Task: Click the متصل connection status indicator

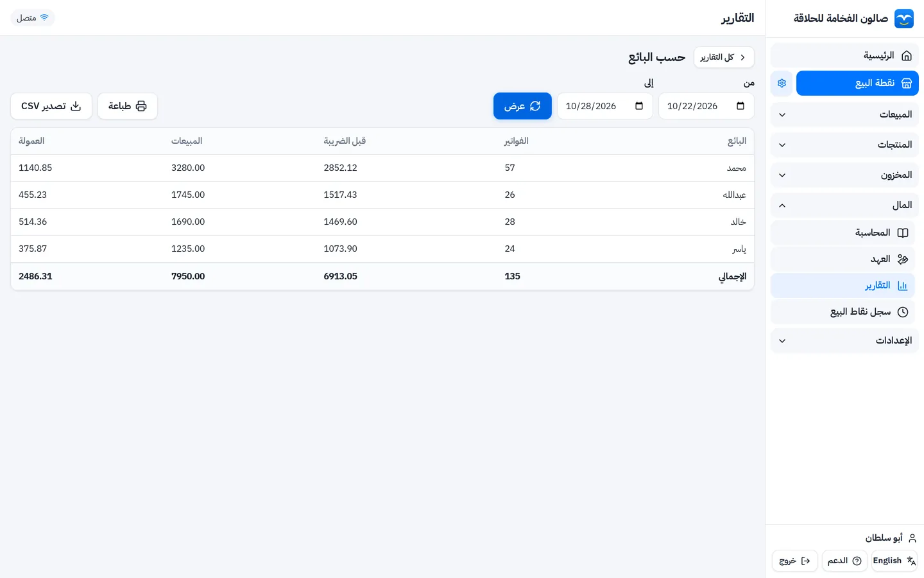Action: point(33,18)
